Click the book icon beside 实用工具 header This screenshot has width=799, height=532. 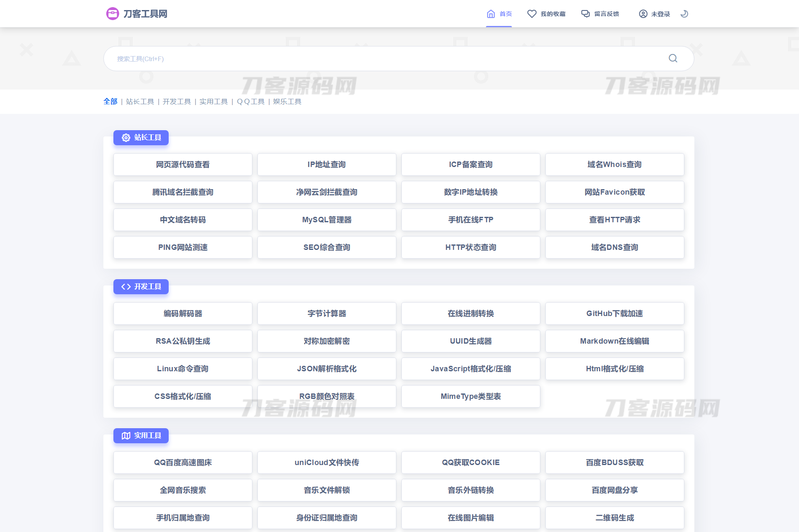pyautogui.click(x=126, y=435)
